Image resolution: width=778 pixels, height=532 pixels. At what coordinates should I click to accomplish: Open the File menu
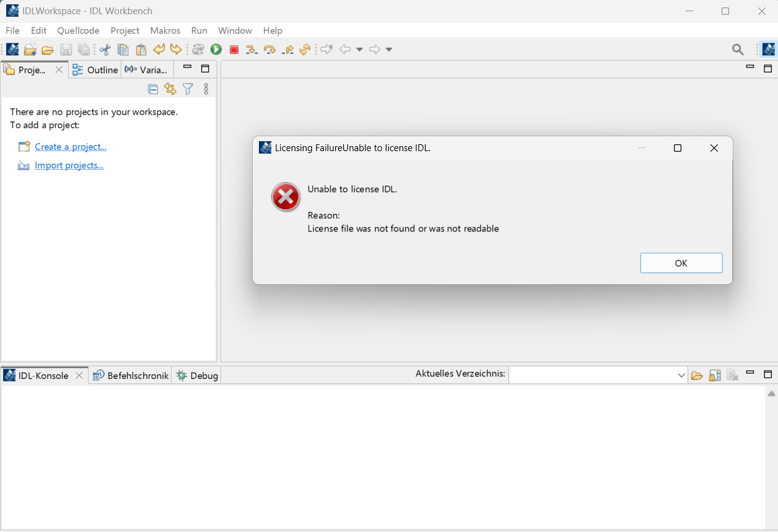tap(12, 30)
